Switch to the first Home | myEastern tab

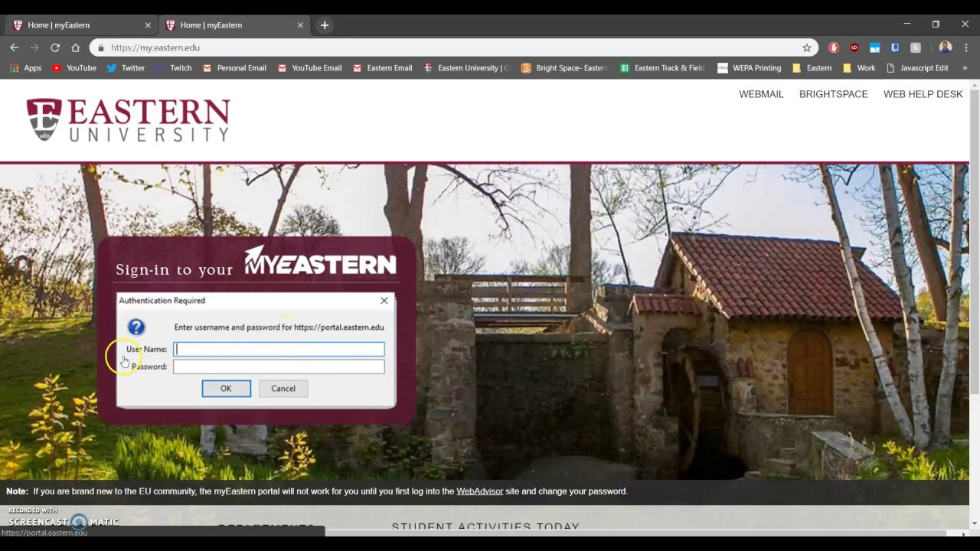[81, 25]
